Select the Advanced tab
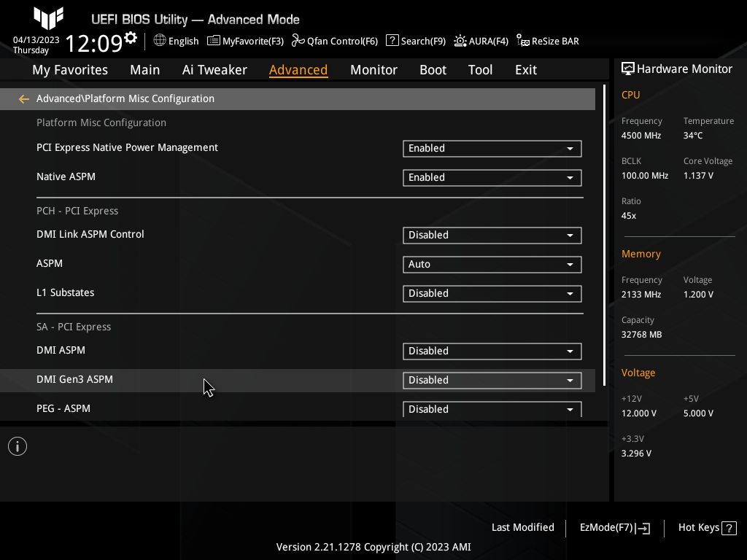Image resolution: width=747 pixels, height=560 pixels. click(298, 70)
